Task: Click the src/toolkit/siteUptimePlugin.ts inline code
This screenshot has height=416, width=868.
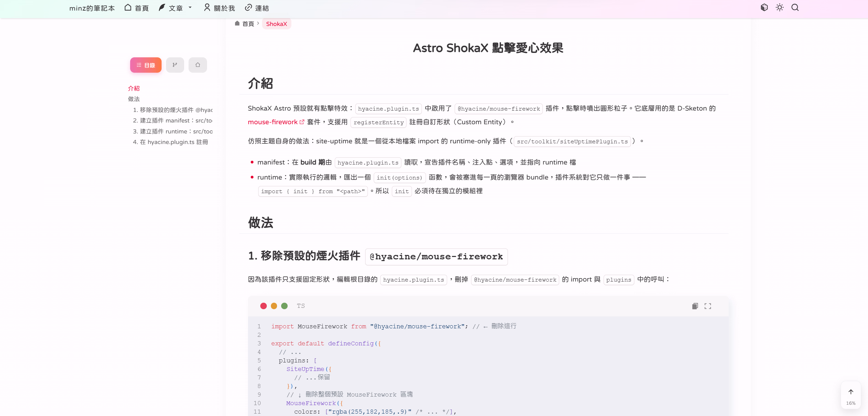Action: (572, 141)
